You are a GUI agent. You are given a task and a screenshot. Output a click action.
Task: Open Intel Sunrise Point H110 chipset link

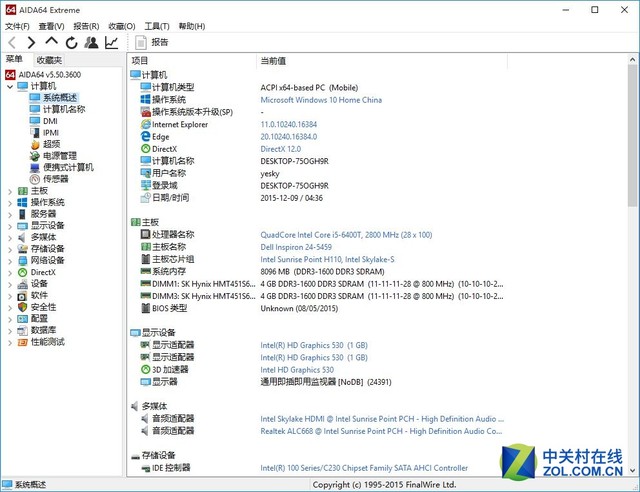(x=327, y=259)
